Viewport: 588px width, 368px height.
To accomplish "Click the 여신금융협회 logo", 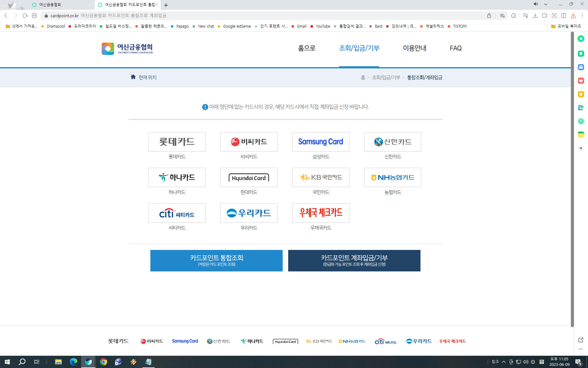I will click(x=127, y=48).
